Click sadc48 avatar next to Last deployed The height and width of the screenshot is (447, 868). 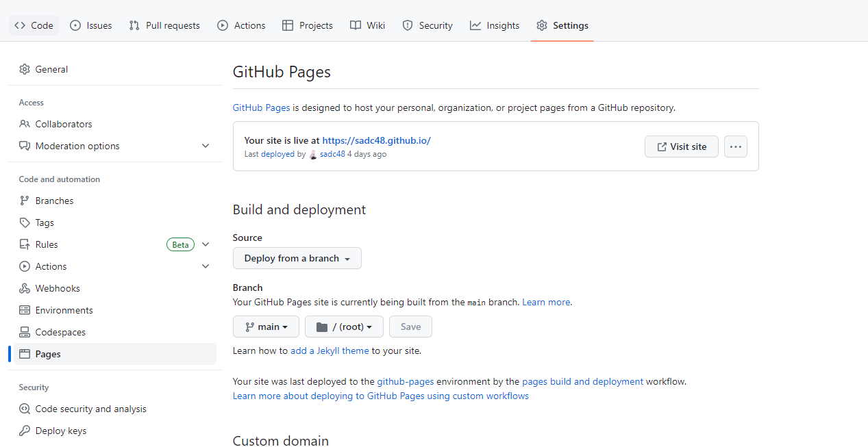tap(313, 155)
